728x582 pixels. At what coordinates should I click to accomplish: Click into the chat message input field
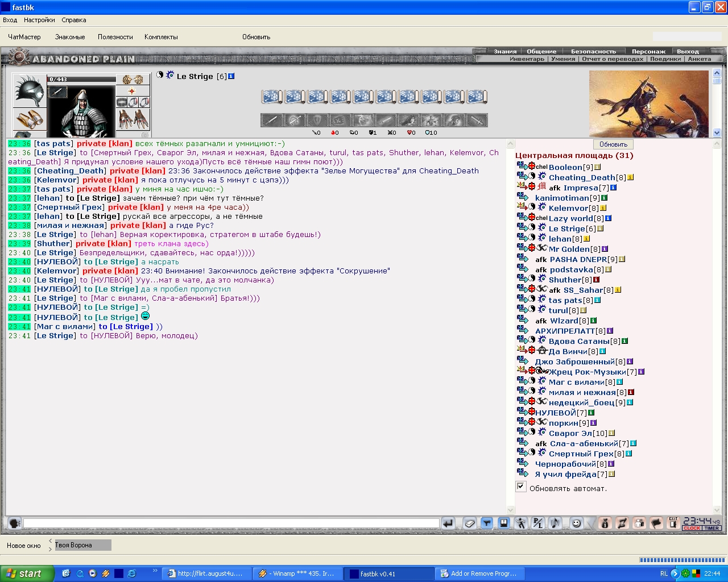pyautogui.click(x=231, y=523)
